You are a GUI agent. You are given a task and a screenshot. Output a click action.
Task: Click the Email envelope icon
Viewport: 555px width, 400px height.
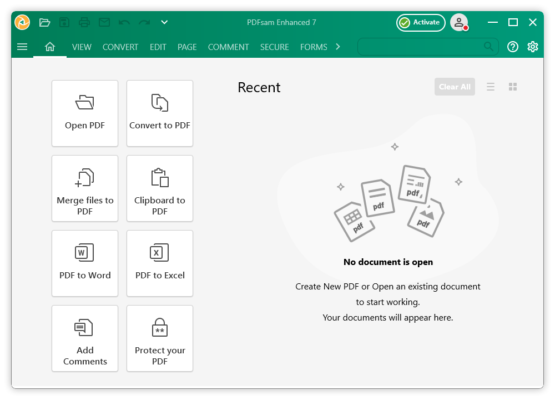coord(104,23)
